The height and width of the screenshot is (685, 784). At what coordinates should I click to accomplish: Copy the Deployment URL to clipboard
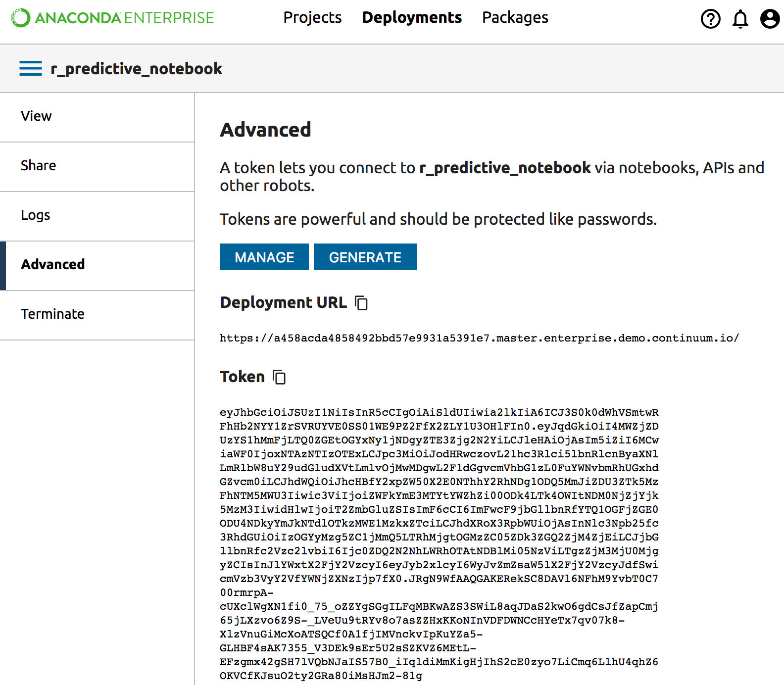click(x=361, y=302)
